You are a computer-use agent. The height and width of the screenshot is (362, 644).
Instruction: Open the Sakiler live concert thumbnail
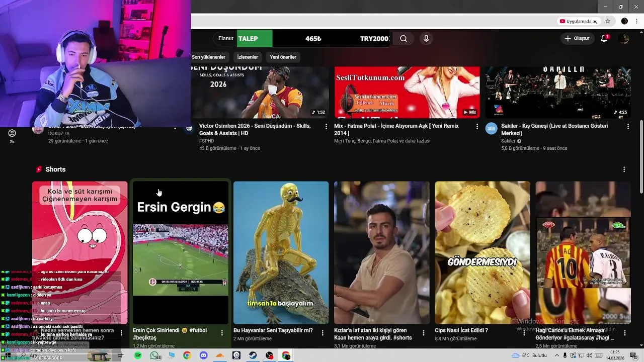pyautogui.click(x=558, y=92)
